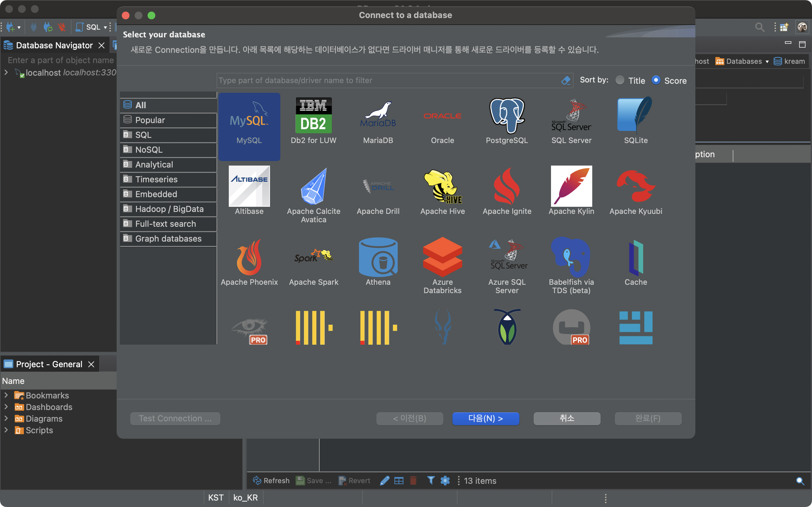Filter to NoSQL drivers category
The width and height of the screenshot is (812, 507).
169,149
